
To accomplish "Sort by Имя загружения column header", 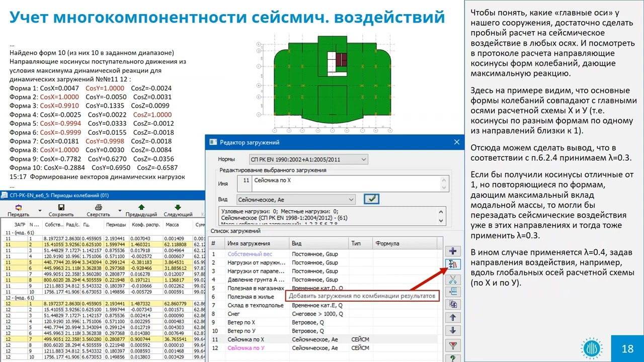I will pyautogui.click(x=257, y=243).
